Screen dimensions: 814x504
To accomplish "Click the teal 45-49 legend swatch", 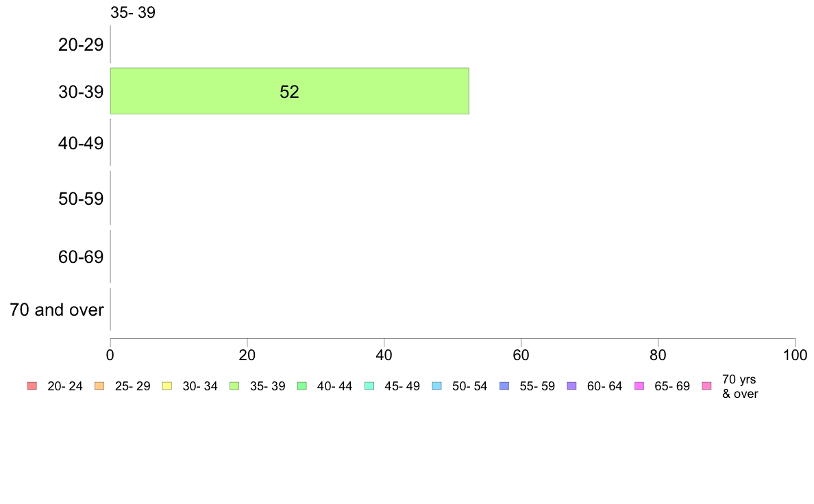I will 369,386.
